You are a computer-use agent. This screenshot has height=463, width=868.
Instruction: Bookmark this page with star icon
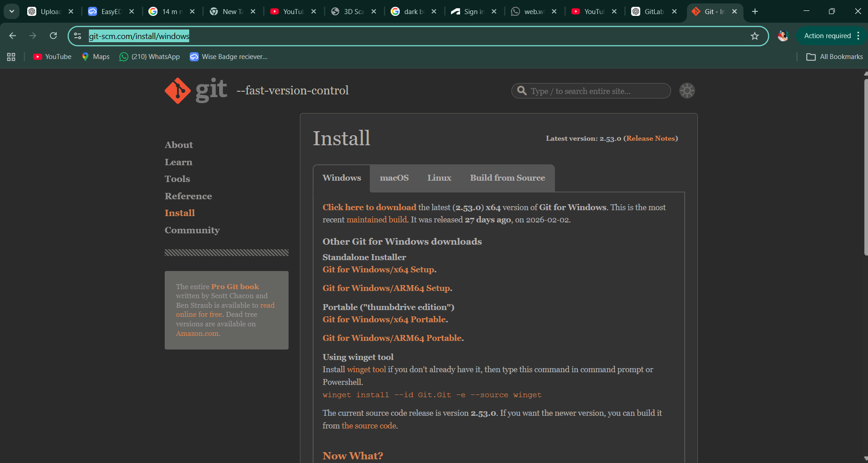755,36
